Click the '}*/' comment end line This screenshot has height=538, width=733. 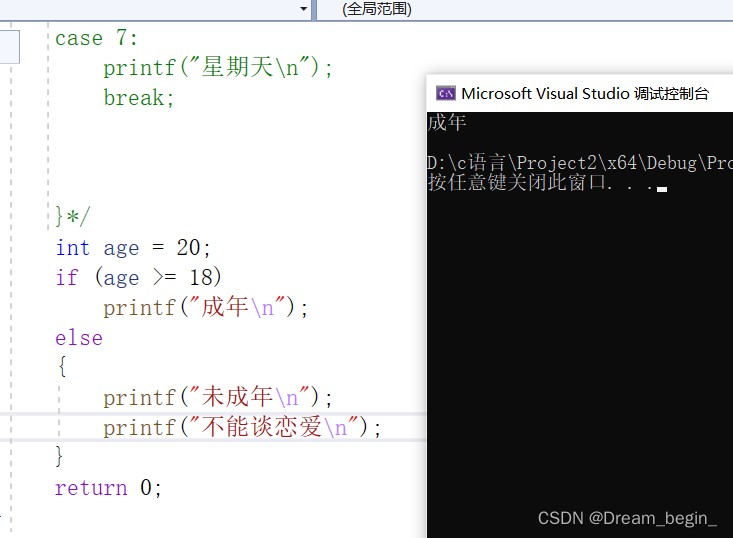click(x=72, y=216)
